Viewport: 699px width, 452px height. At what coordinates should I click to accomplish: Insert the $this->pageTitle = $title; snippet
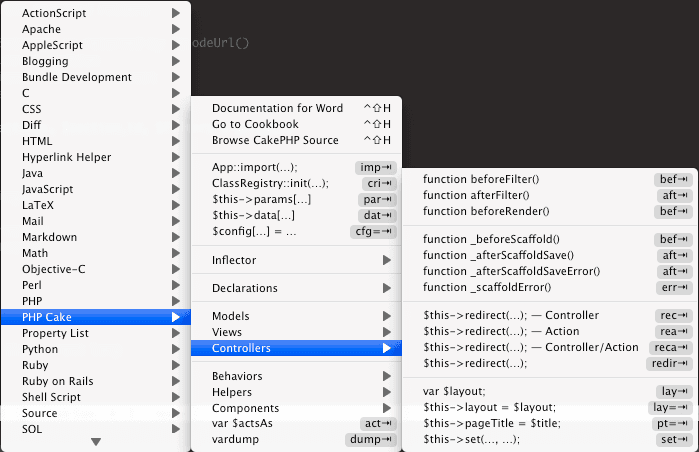(x=550, y=424)
